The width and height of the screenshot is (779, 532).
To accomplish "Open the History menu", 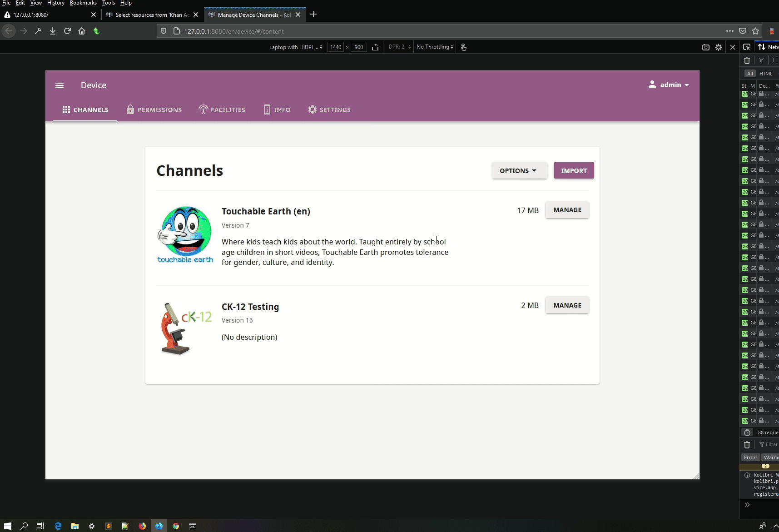I will point(56,3).
